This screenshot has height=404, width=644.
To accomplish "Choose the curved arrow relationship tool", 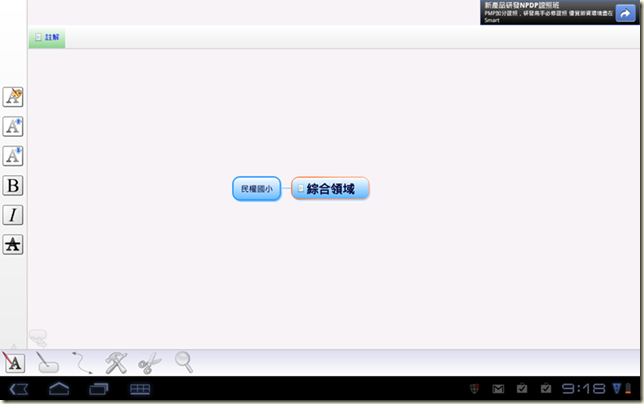I will [x=82, y=363].
